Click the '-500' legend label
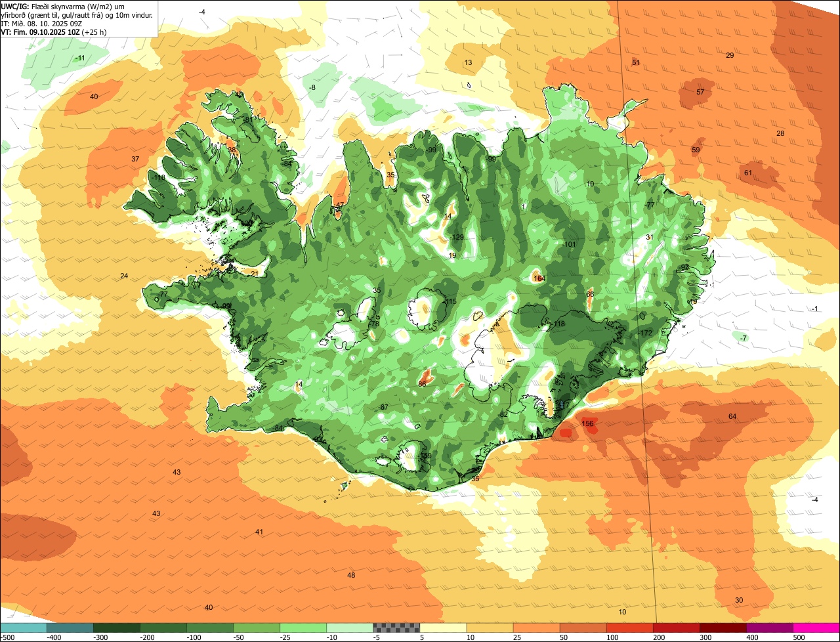This screenshot has height=642, width=840. coord(7,637)
